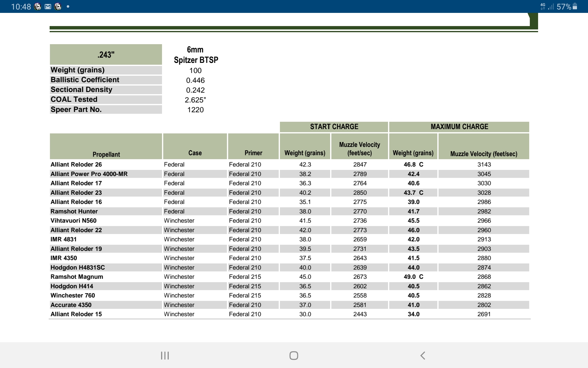Viewport: 588px width, 368px height.
Task: Select the Accurate 4350 propellant
Action: [71, 305]
